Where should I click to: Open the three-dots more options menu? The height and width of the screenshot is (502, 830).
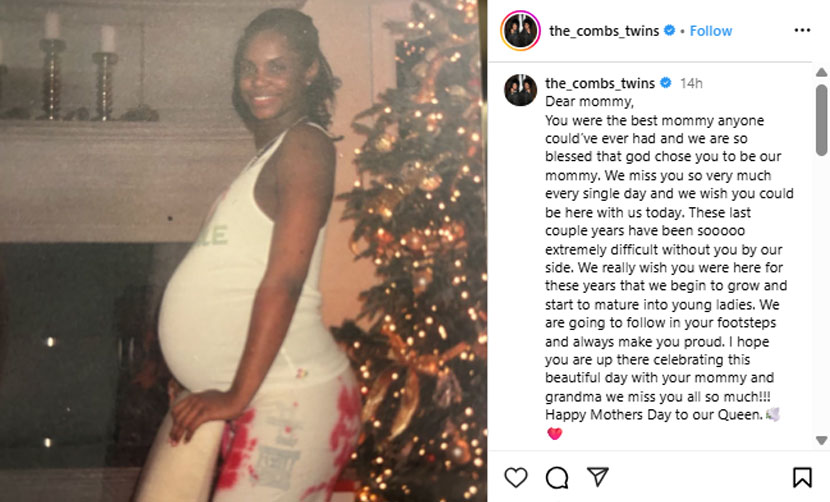[x=802, y=30]
